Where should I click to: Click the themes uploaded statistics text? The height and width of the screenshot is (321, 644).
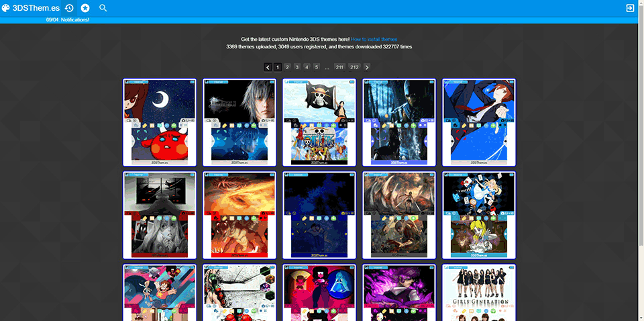click(319, 47)
